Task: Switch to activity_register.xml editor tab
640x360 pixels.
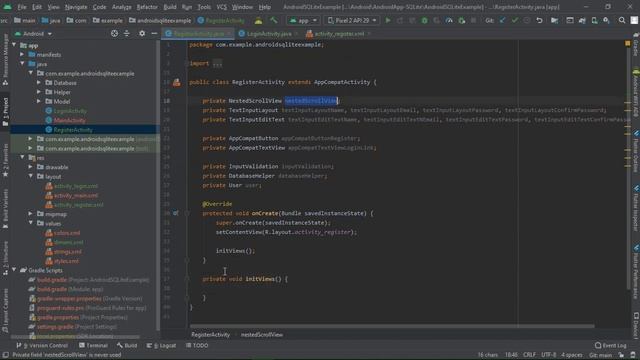Action: (x=338, y=33)
